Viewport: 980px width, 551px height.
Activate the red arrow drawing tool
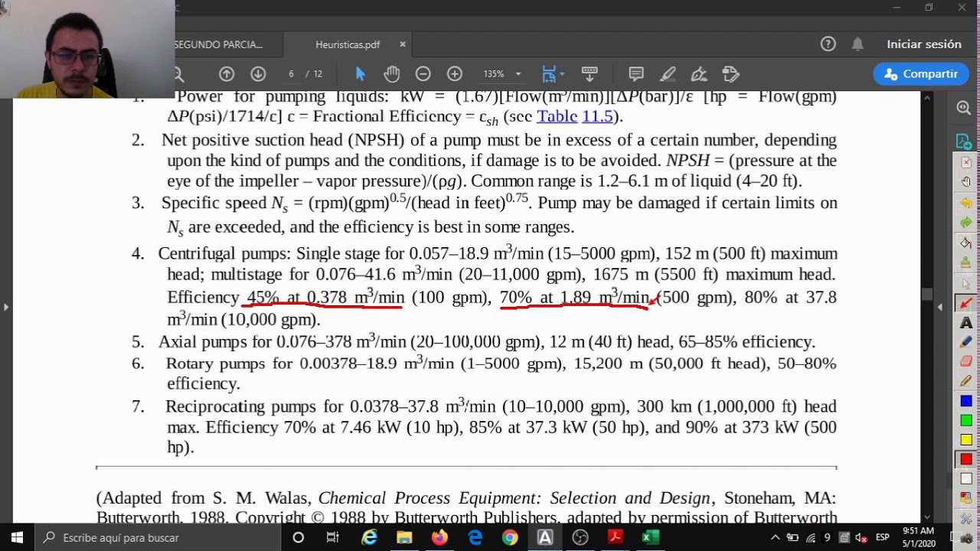tap(966, 303)
